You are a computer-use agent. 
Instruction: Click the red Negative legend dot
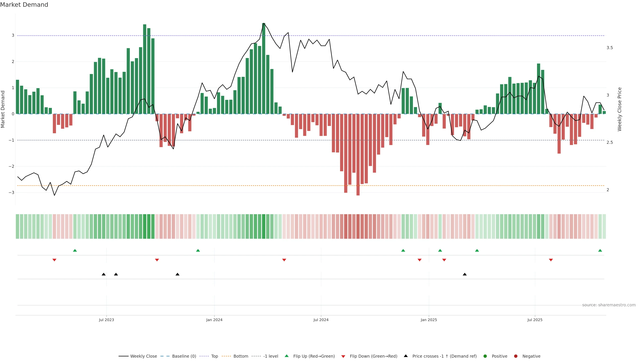pos(516,356)
